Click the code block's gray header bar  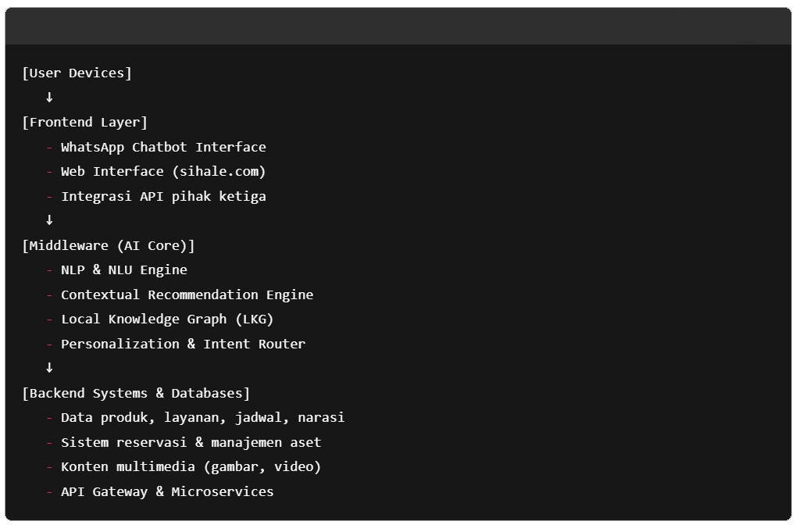pyautogui.click(x=391, y=27)
